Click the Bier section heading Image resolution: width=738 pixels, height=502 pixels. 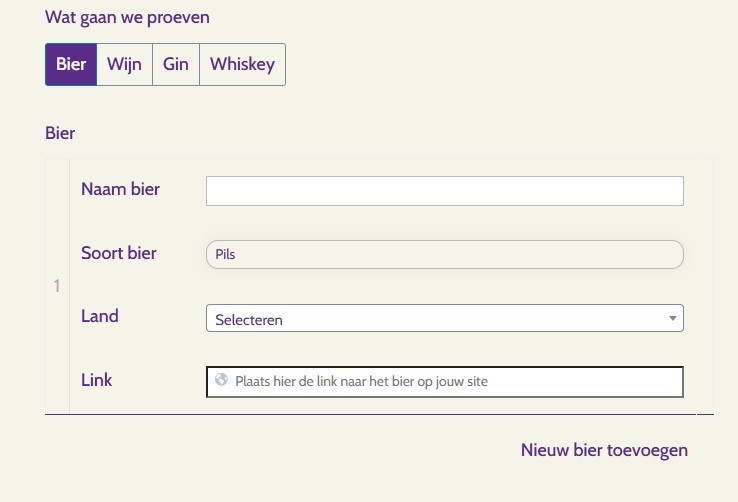point(60,132)
